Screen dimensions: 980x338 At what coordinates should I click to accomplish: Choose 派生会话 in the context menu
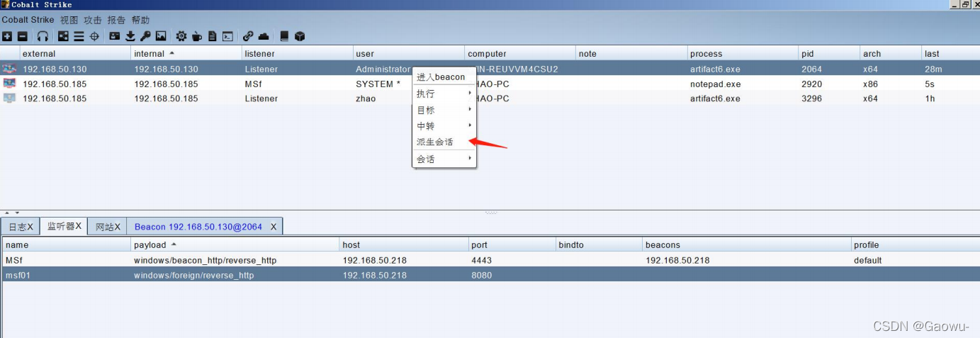[x=444, y=142]
